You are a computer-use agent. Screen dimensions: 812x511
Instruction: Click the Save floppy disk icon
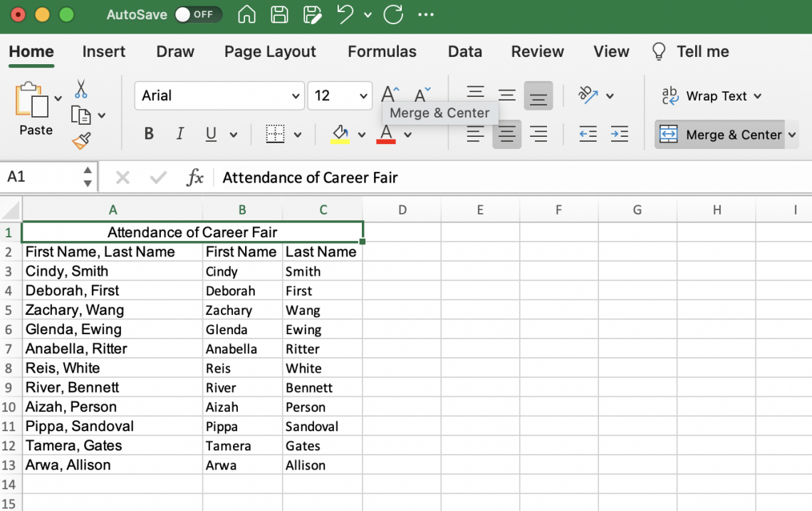pos(280,15)
